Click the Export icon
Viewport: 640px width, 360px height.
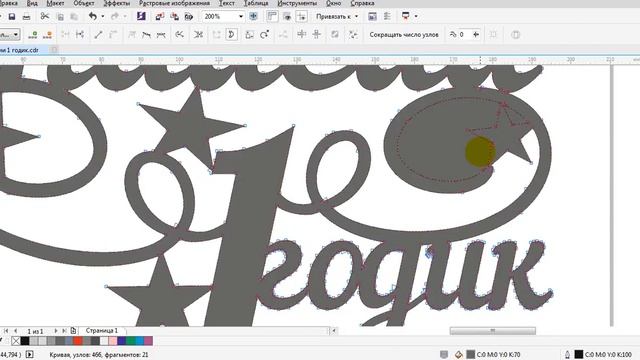(x=174, y=16)
